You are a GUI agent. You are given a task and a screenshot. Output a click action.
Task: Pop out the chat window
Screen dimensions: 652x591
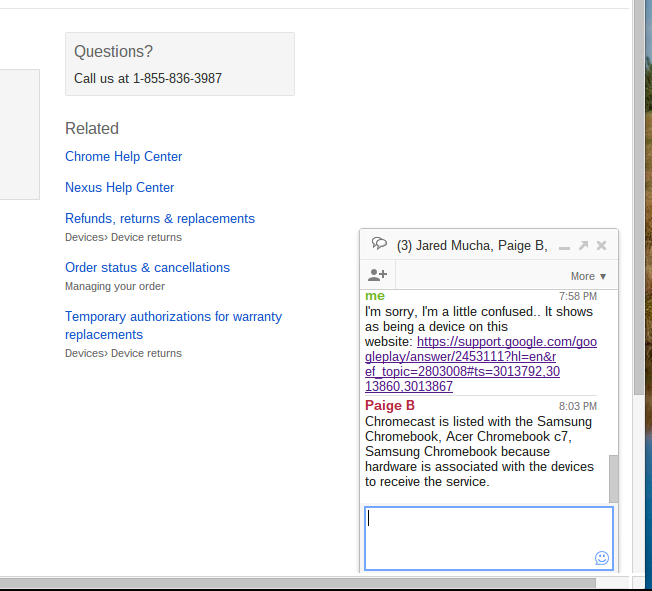tap(583, 245)
